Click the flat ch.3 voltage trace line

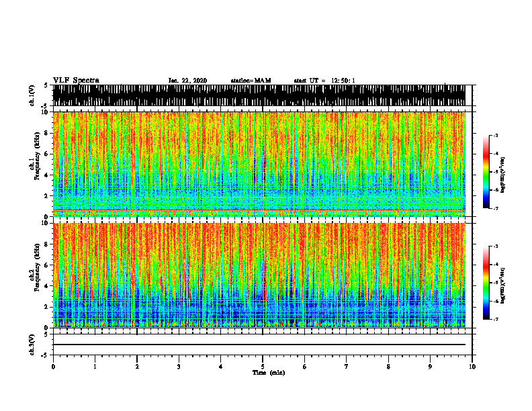point(259,345)
